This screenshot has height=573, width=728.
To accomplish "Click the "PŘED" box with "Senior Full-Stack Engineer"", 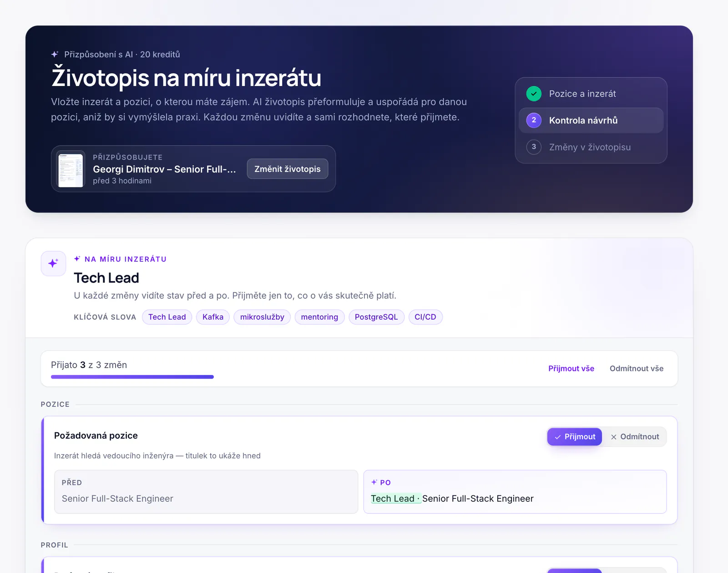I will 206,492.
